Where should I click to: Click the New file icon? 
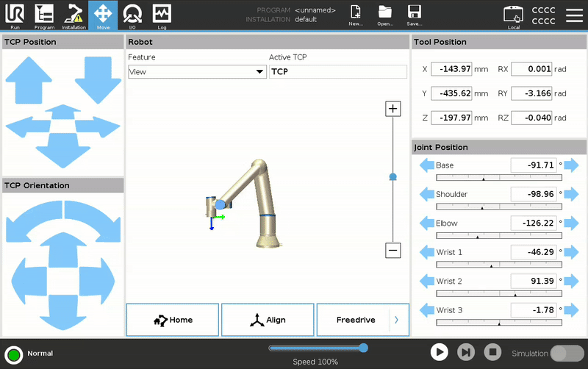click(356, 12)
